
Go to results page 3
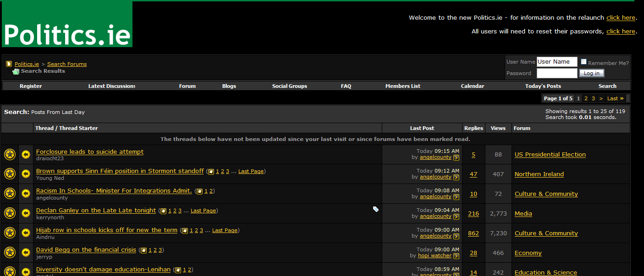tap(593, 98)
